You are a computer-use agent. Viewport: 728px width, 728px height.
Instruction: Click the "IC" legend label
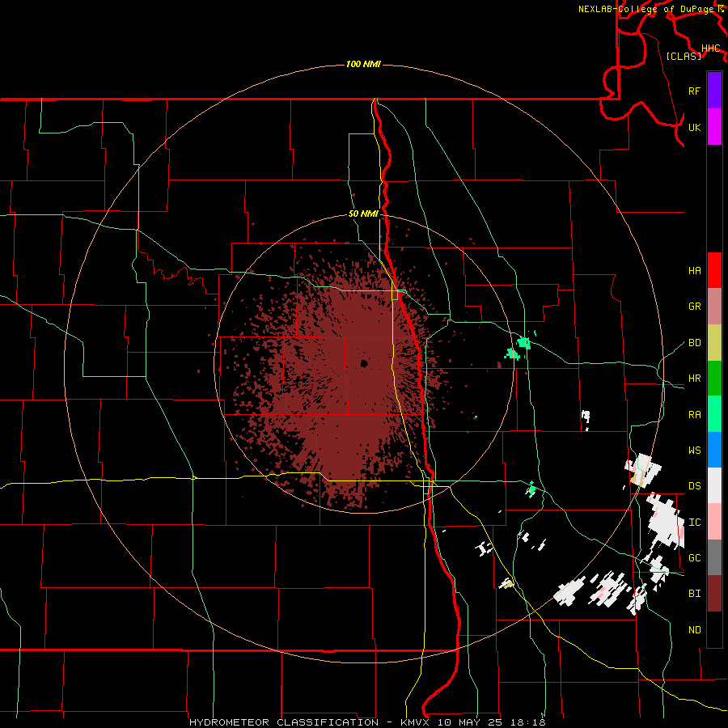694,523
